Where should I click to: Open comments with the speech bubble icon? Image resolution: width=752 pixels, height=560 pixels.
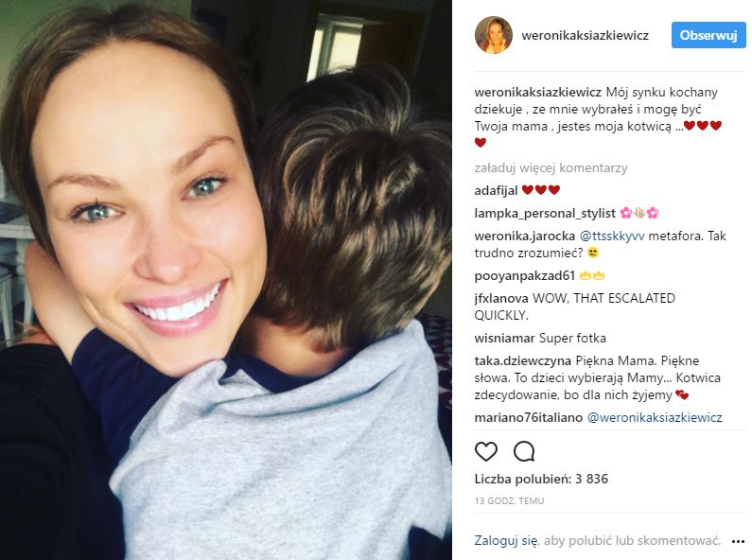pyautogui.click(x=524, y=451)
